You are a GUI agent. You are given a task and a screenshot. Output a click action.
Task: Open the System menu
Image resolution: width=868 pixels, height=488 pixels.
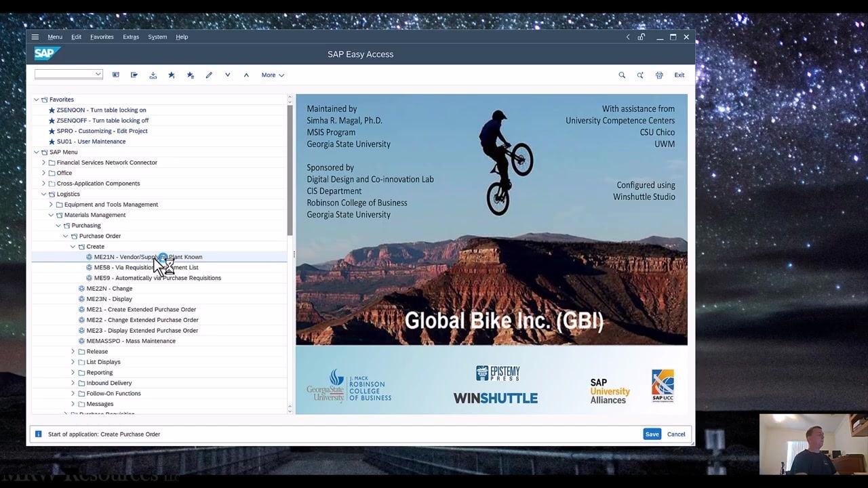tap(157, 37)
